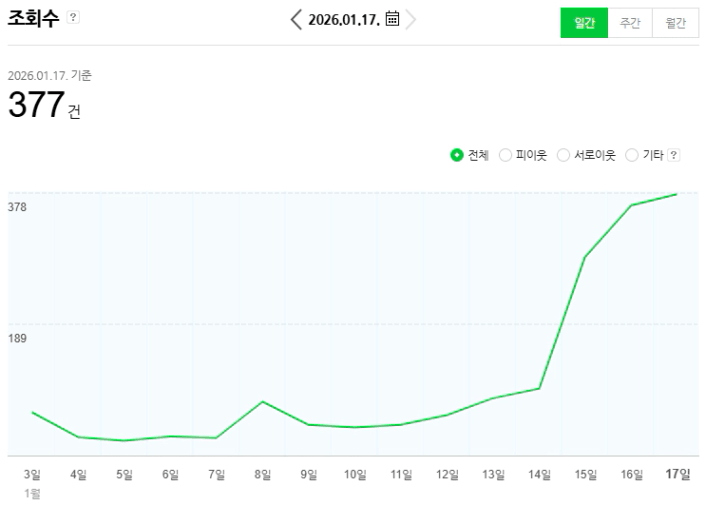Select the 피이웃 radio option

pyautogui.click(x=505, y=155)
